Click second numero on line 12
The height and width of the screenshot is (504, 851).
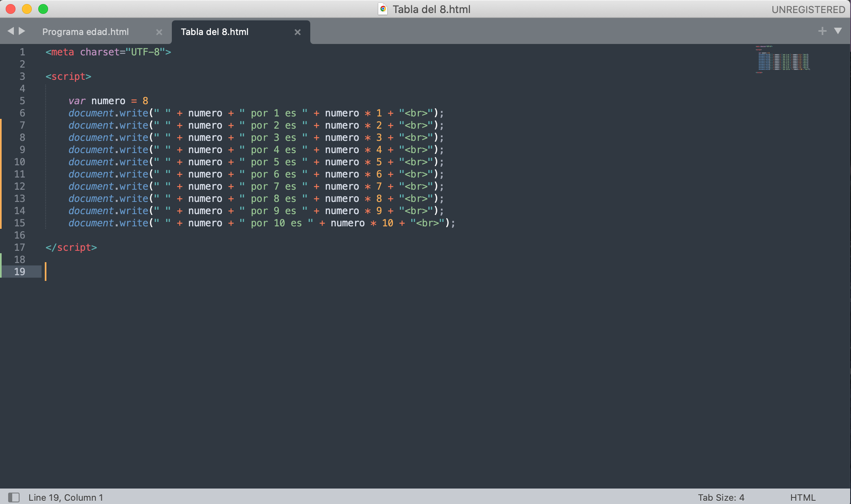click(342, 186)
